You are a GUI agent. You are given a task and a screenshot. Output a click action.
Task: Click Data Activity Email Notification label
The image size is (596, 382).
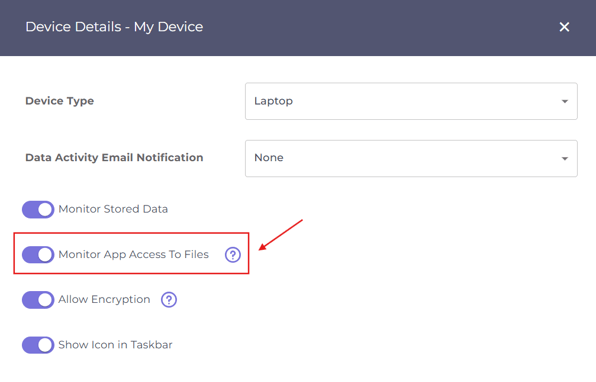[x=114, y=158]
